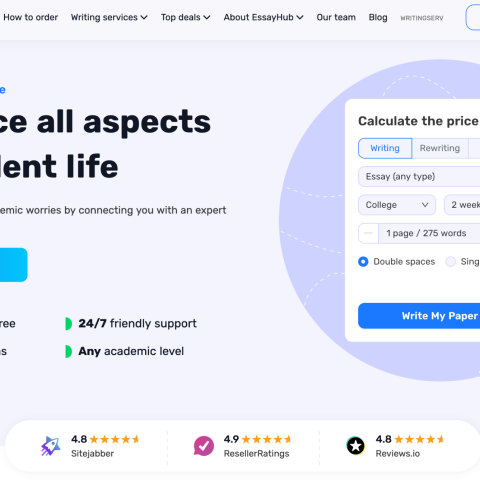Click the Reviews.io star logo icon
Viewport: 480px width, 480px height.
point(356,446)
